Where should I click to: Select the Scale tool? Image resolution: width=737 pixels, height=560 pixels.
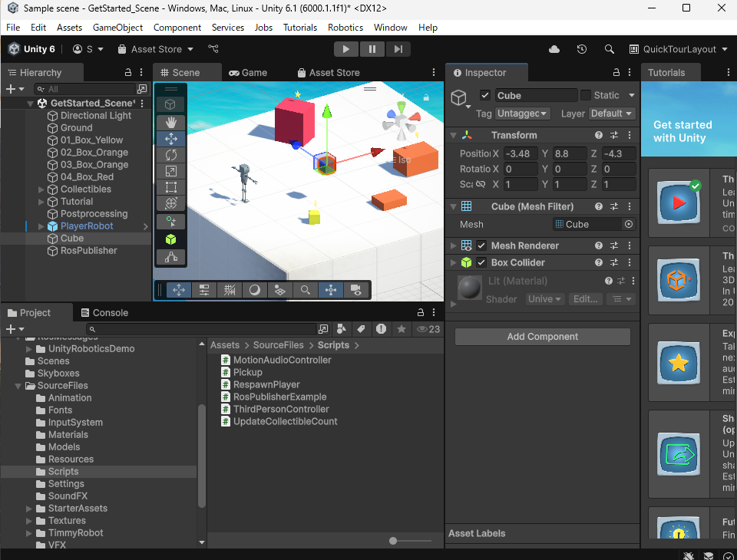(171, 171)
